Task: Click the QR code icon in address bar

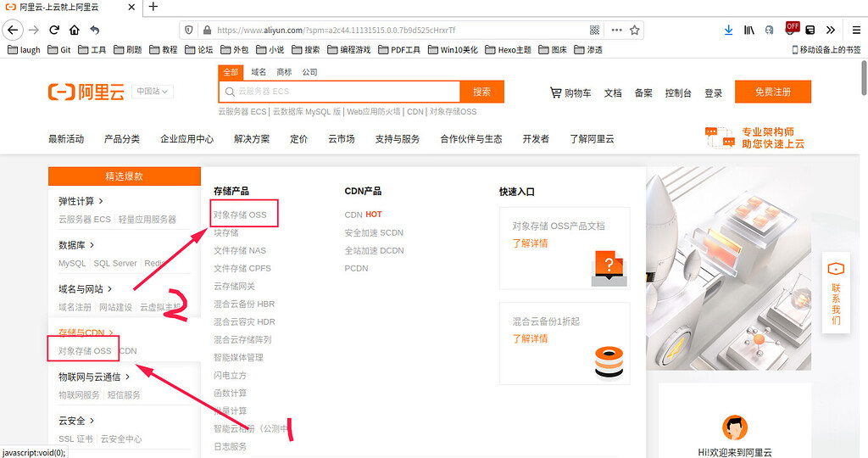Action: click(594, 30)
